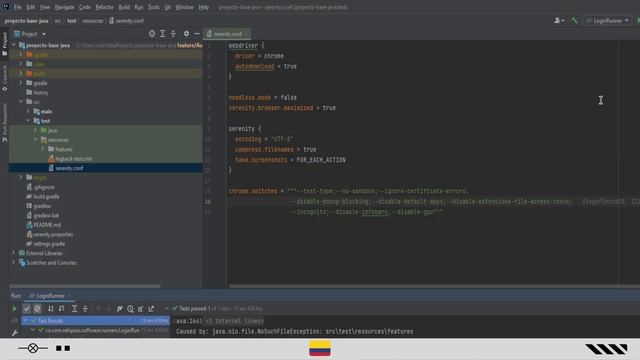Image resolution: width=640 pixels, height=360 pixels.
Task: Click the Colombian flag icon
Action: click(x=320, y=349)
